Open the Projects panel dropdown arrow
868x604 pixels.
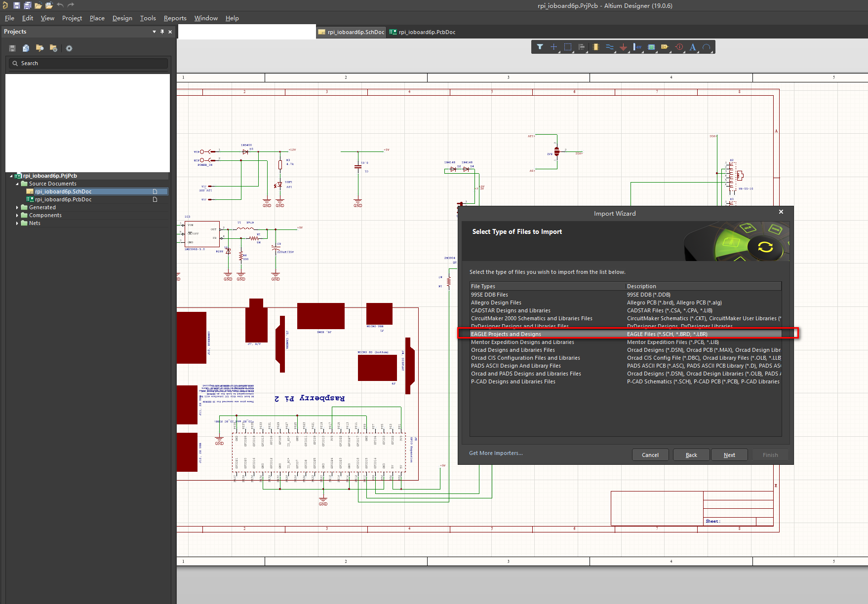click(x=154, y=32)
